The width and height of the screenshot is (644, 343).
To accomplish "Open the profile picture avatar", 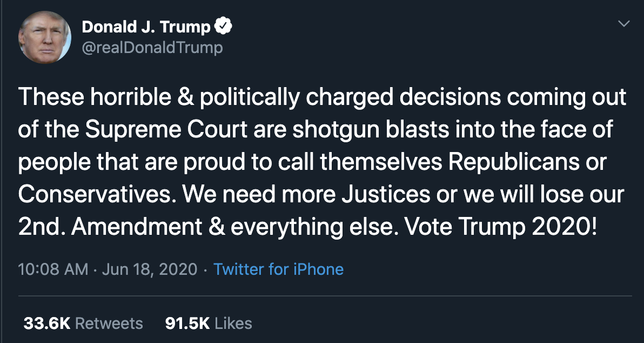I will click(x=45, y=37).
